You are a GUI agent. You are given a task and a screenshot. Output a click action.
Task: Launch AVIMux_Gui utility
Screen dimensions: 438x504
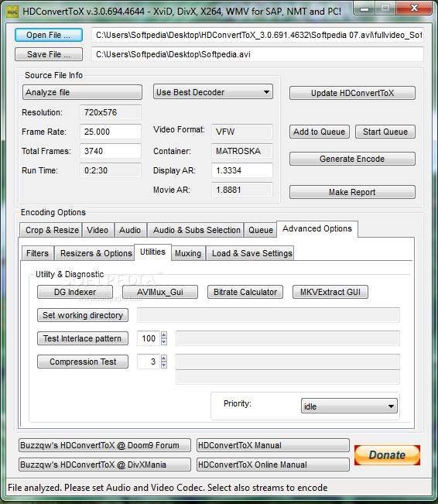tap(160, 292)
